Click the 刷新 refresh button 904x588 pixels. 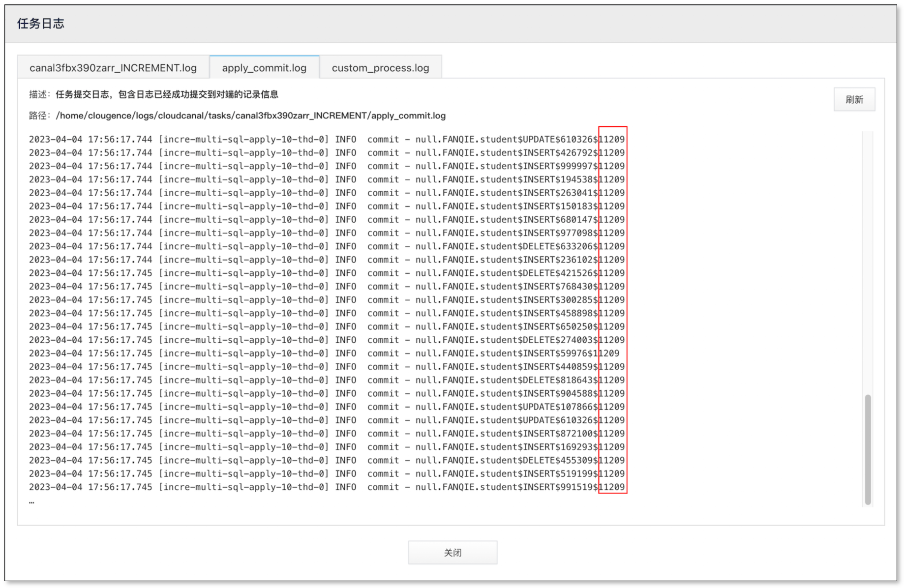point(854,99)
